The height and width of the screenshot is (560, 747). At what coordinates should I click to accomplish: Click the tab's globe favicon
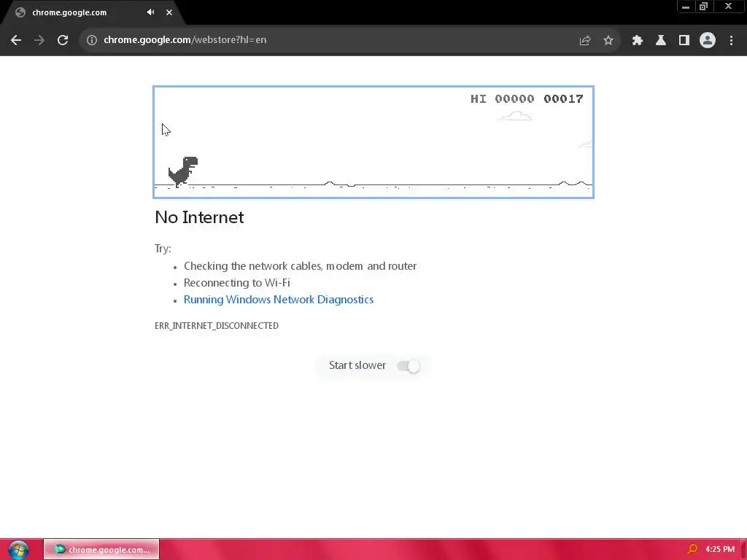[x=20, y=12]
